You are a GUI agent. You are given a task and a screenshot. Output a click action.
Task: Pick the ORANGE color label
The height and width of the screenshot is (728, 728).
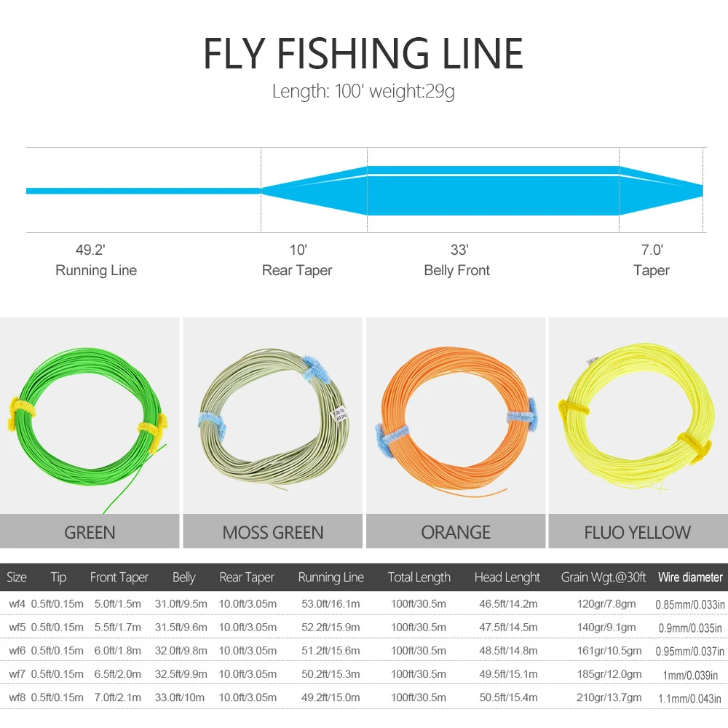[x=456, y=532]
